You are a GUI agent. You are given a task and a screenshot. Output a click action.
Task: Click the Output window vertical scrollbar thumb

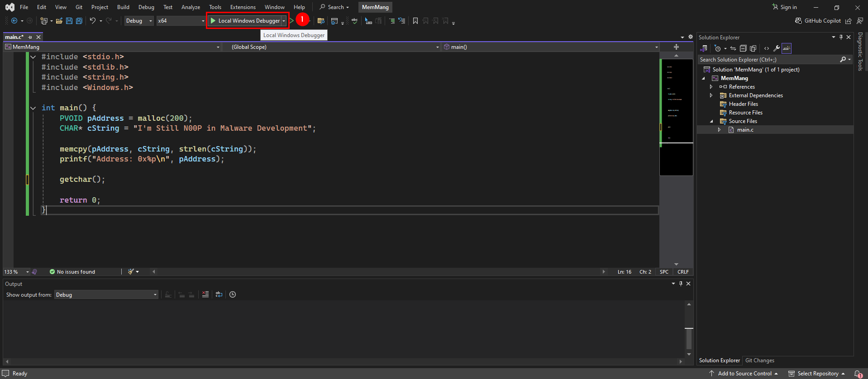pyautogui.click(x=689, y=338)
